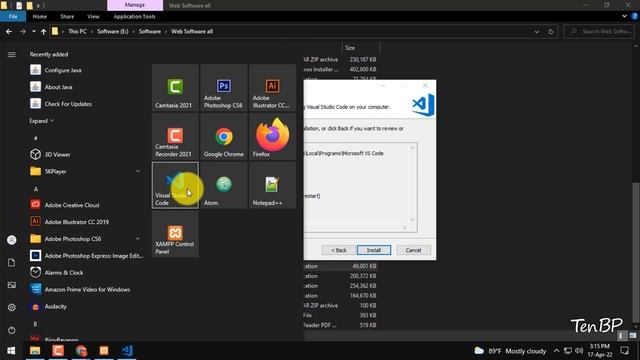Click Install in the VS Code setup
Screen dimensions: 640x360
tap(374, 250)
